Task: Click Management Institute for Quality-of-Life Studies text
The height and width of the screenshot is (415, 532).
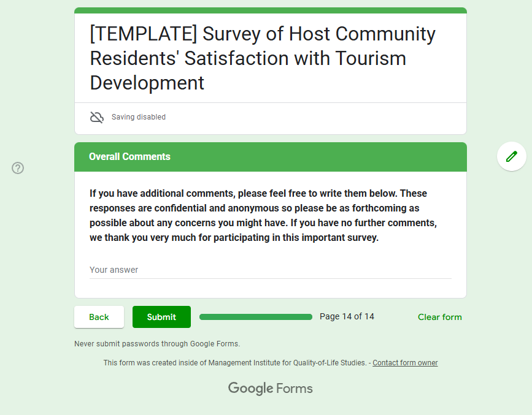Action: (x=287, y=363)
